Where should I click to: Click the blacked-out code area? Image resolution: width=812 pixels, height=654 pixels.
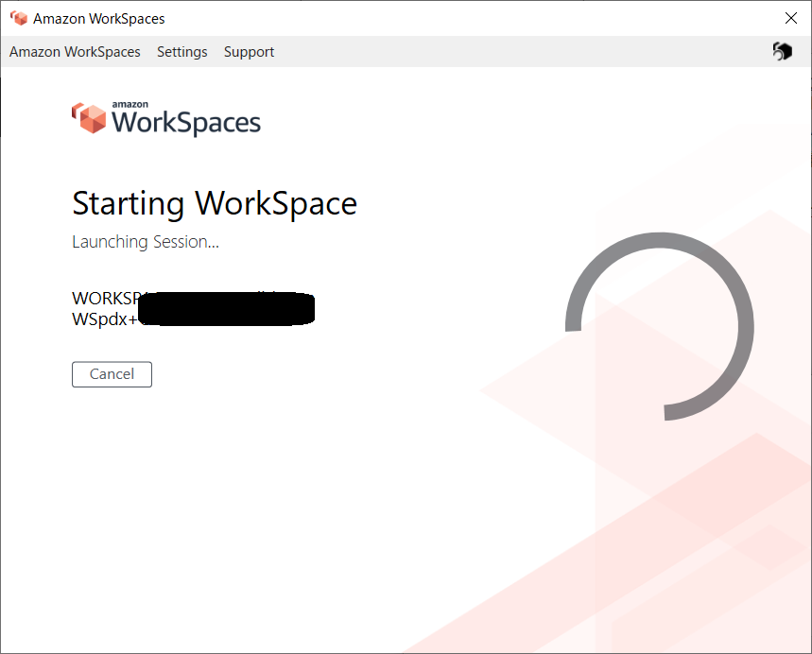[227, 308]
